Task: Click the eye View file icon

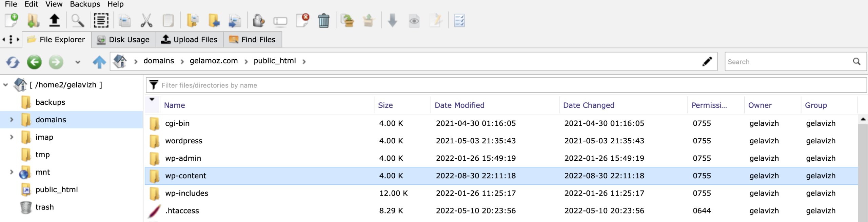Action: pyautogui.click(x=414, y=21)
